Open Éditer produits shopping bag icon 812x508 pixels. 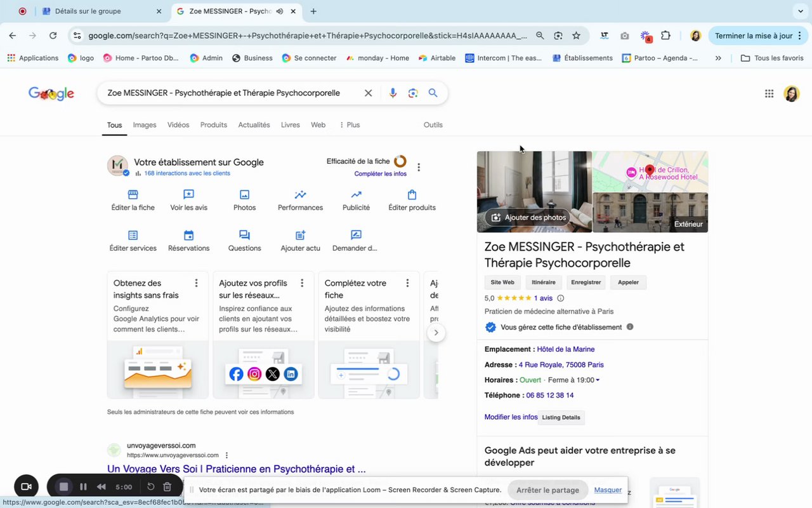click(x=412, y=195)
